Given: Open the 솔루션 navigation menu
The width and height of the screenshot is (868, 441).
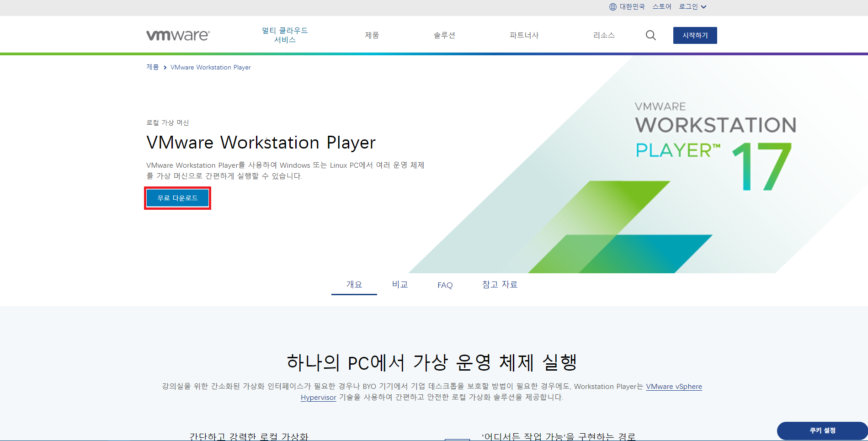Looking at the screenshot, I should pos(444,35).
